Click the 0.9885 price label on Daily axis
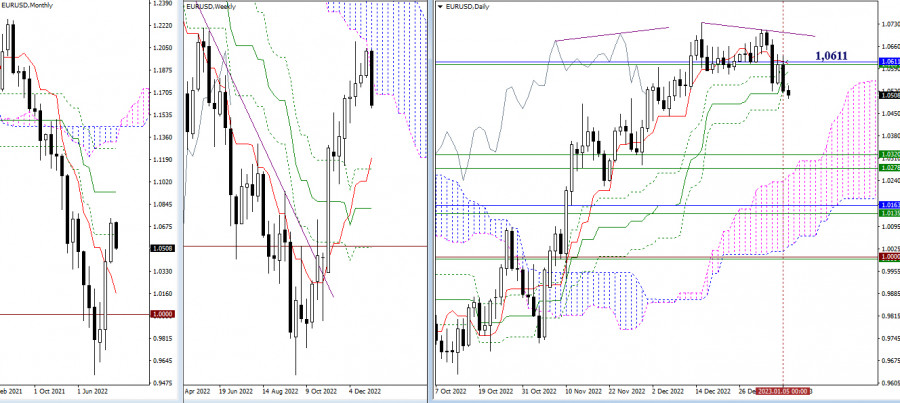 890,293
